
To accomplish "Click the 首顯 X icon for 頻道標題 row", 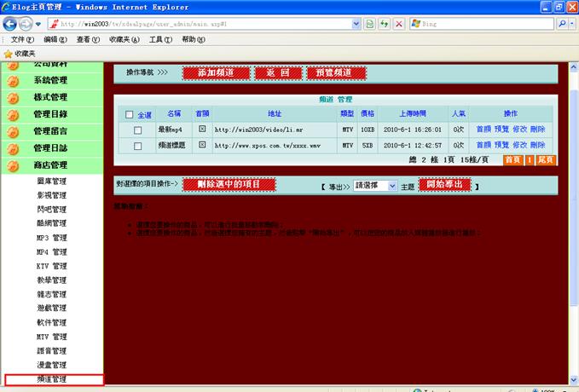I will [x=202, y=145].
